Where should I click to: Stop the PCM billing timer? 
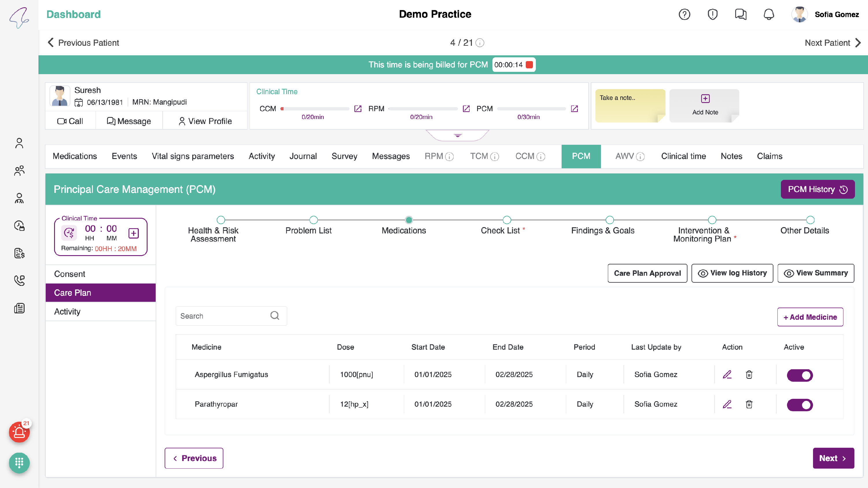[x=529, y=65]
